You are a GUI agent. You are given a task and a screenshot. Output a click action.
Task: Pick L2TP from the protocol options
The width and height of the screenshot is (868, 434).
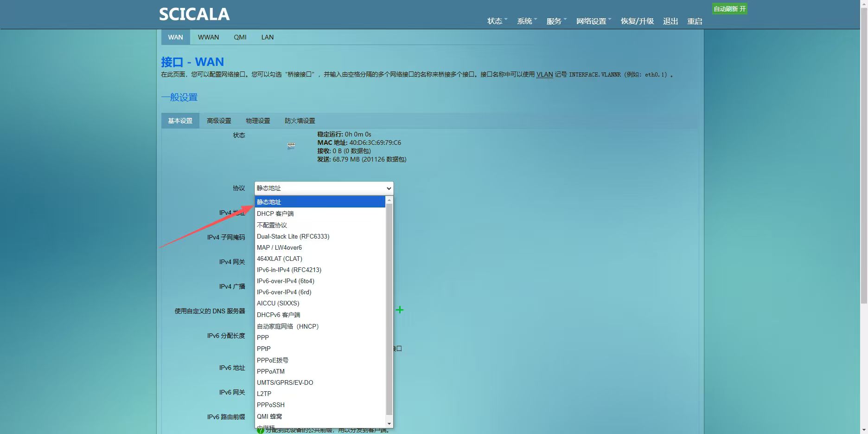(264, 394)
